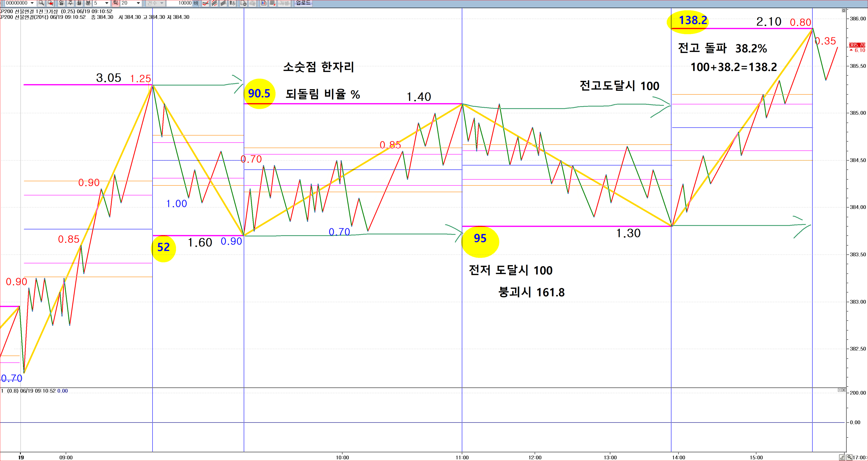Toggle the 틱 (tick) period button
The height and width of the screenshot is (461, 868).
(115, 3)
